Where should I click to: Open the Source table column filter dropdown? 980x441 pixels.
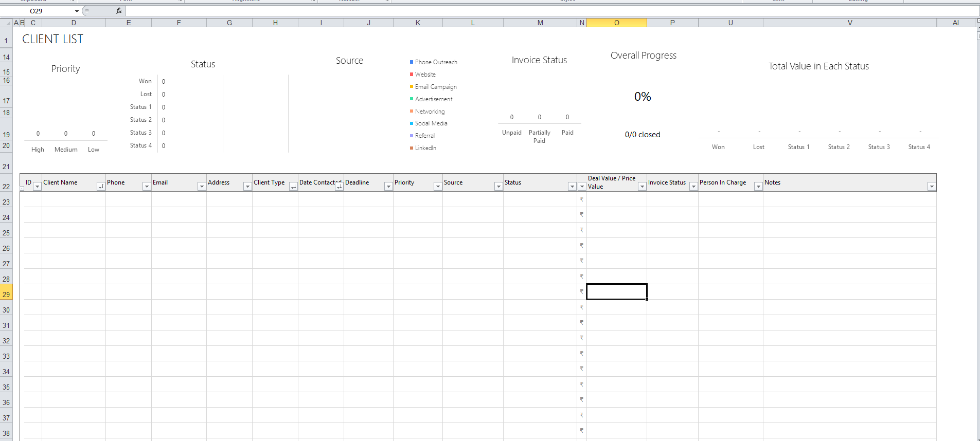498,187
